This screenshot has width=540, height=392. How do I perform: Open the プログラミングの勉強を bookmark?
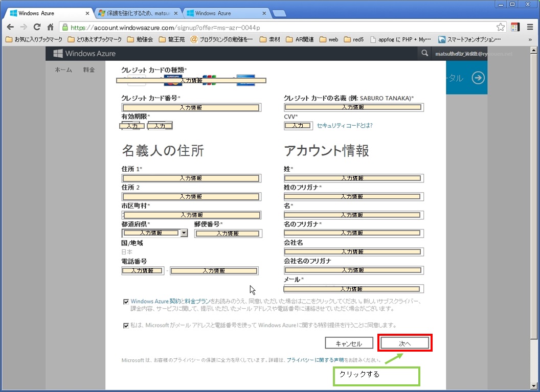tap(222, 39)
